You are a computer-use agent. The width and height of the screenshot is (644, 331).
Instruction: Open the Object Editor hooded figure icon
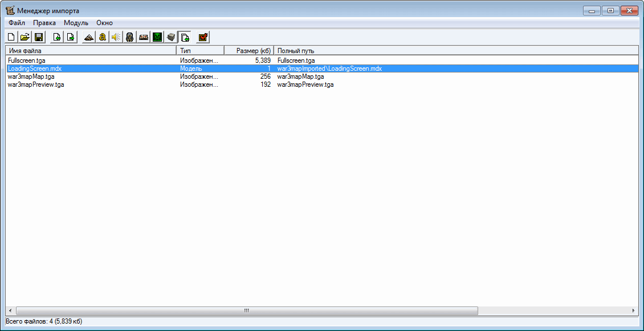[x=130, y=37]
